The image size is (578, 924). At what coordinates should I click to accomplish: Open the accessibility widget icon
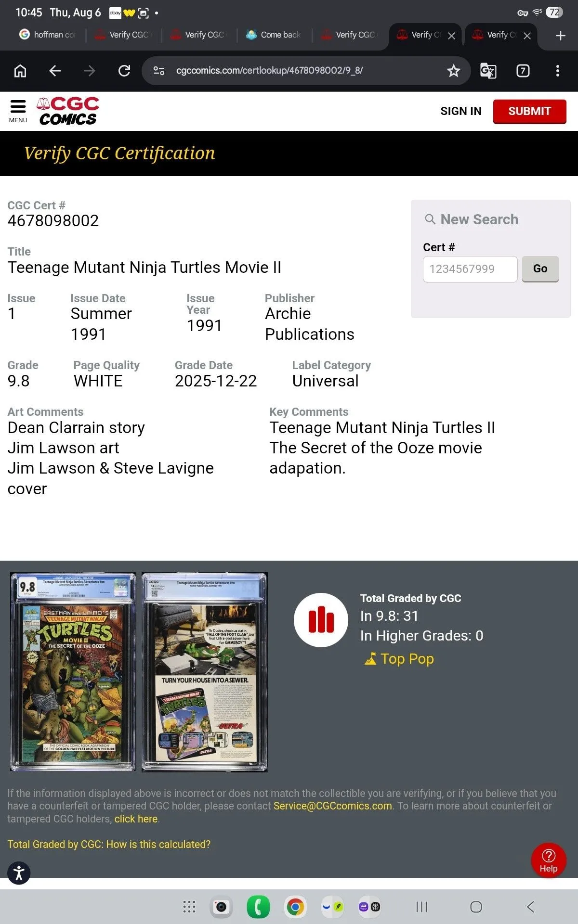tap(19, 873)
